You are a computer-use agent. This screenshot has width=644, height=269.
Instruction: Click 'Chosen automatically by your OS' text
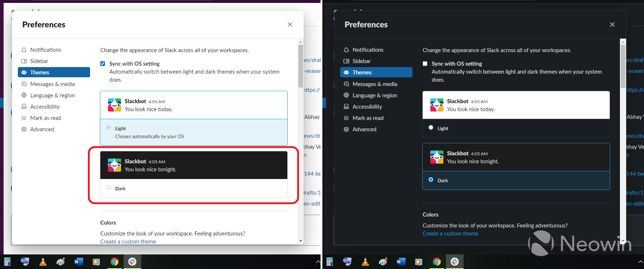tap(150, 136)
